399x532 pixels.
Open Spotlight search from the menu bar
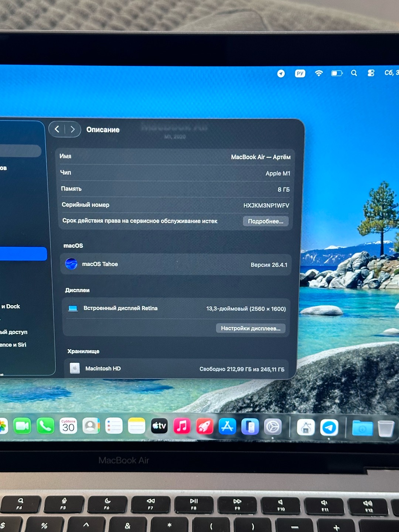[354, 73]
